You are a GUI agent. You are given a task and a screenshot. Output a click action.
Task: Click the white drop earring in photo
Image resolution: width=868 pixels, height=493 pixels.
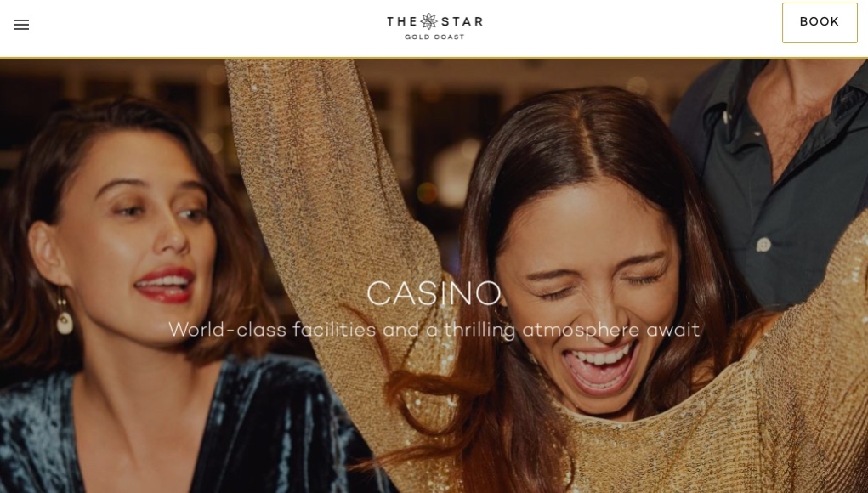pyautogui.click(x=65, y=319)
